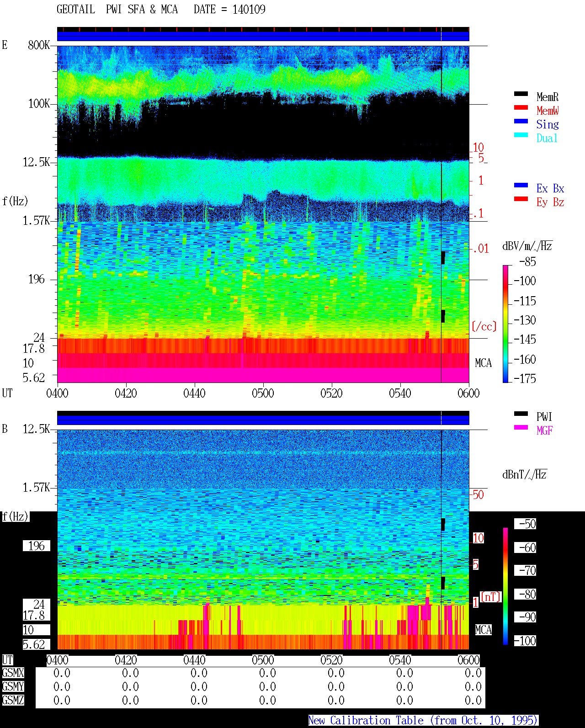Click the red [nT] unit label
The height and width of the screenshot is (728, 585).
tap(491, 597)
